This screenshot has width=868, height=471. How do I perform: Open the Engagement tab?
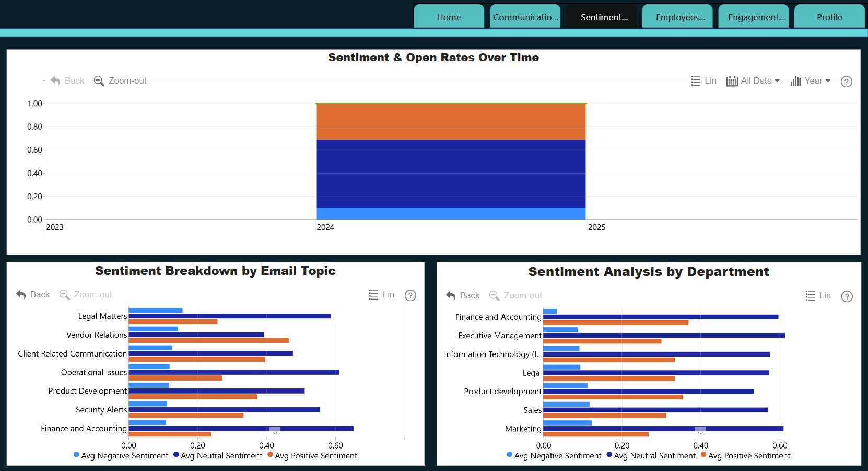point(756,17)
